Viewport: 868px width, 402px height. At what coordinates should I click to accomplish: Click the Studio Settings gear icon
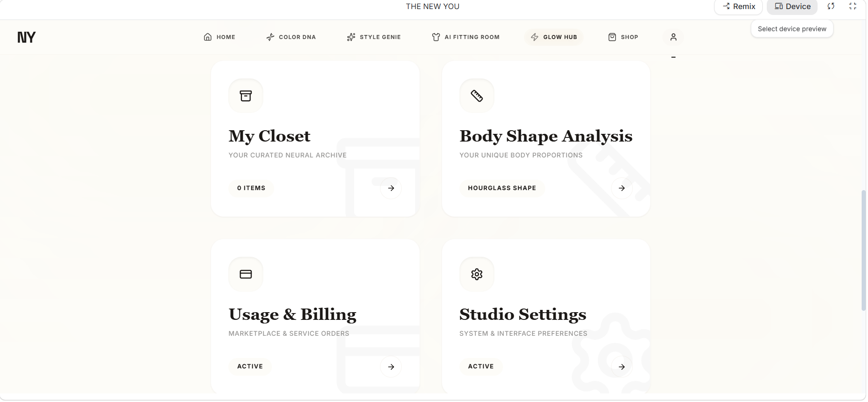click(x=477, y=274)
